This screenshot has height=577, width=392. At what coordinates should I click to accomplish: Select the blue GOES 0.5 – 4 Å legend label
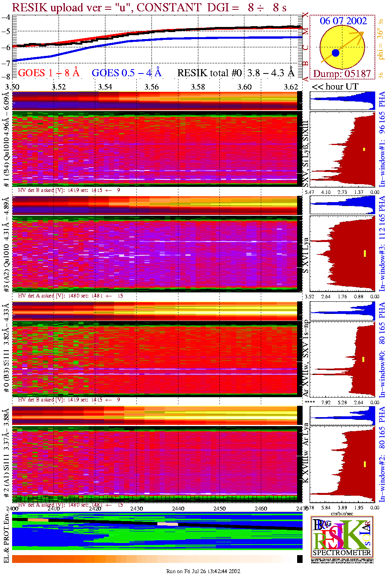(126, 73)
